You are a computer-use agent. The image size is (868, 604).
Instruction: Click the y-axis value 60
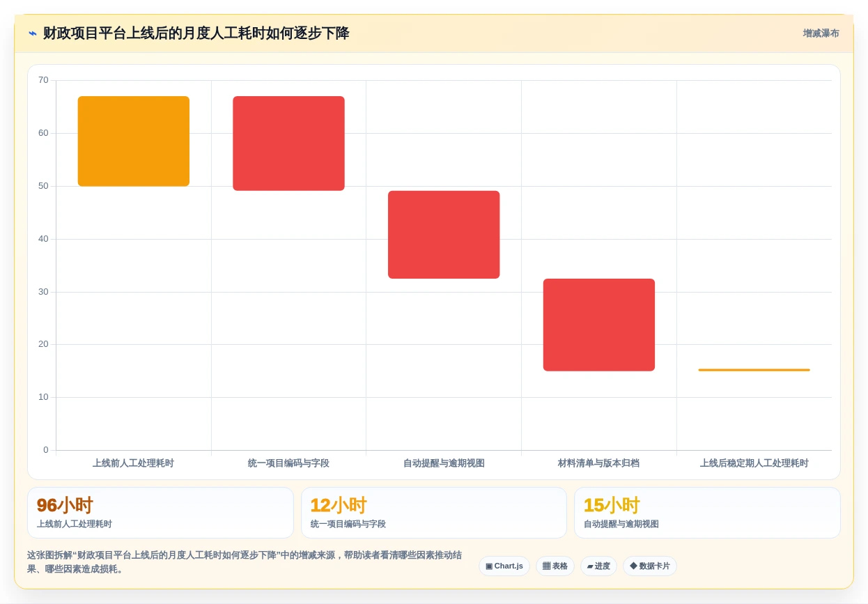(43, 133)
